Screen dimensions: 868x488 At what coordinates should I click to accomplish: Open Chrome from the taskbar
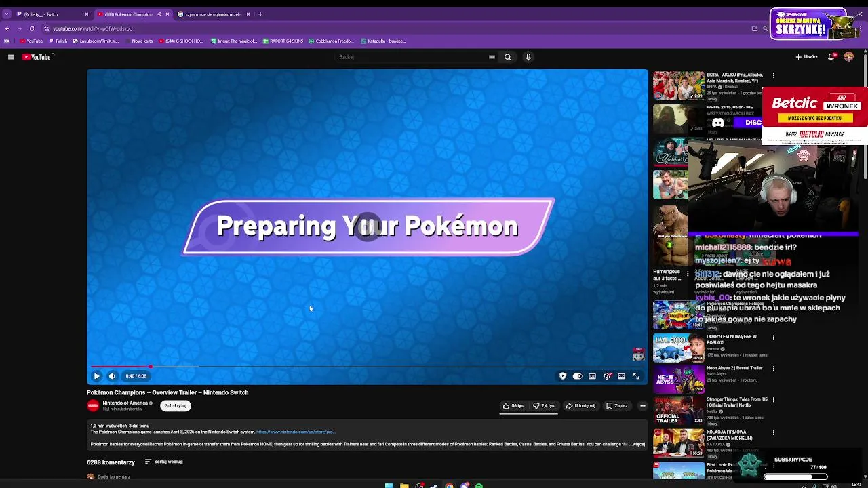(x=449, y=485)
